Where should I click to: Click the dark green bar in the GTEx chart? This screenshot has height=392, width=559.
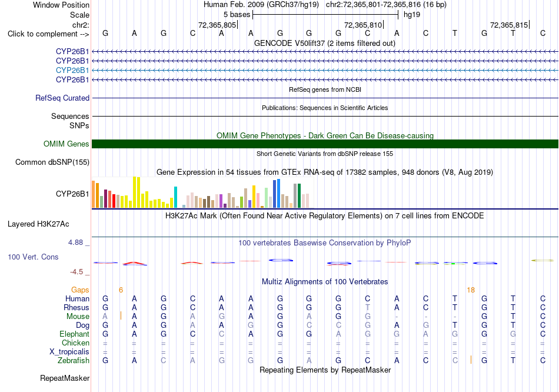pyautogui.click(x=299, y=196)
